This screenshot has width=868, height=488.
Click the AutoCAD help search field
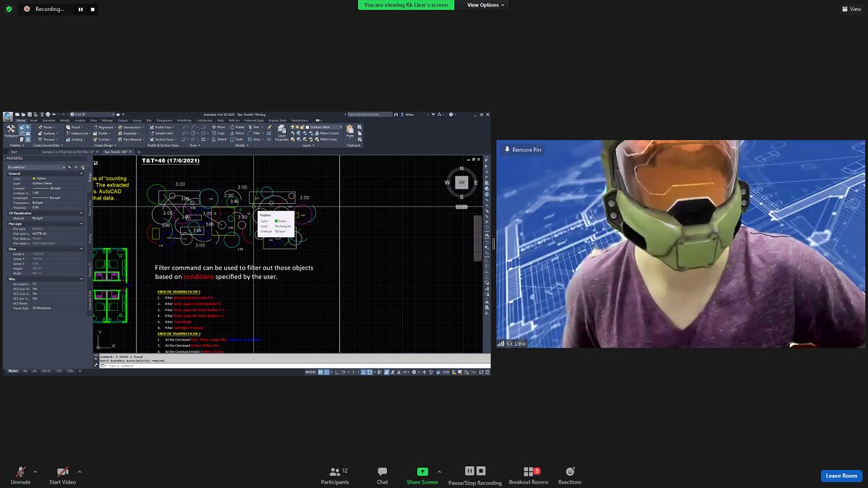point(370,114)
